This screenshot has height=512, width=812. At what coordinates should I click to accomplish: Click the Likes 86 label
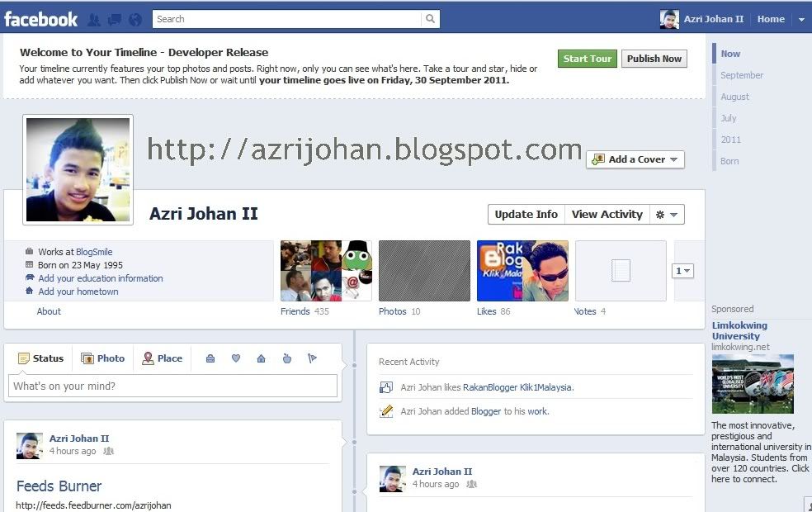[493, 311]
